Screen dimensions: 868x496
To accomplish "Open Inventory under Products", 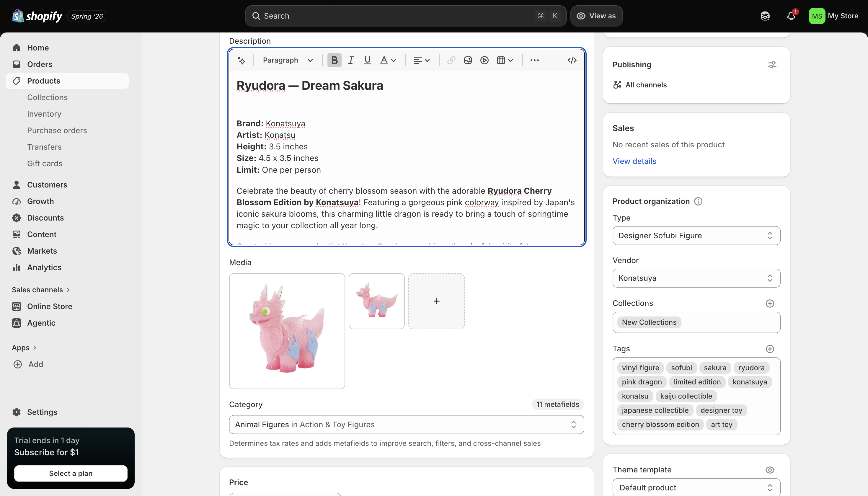I will coord(44,114).
